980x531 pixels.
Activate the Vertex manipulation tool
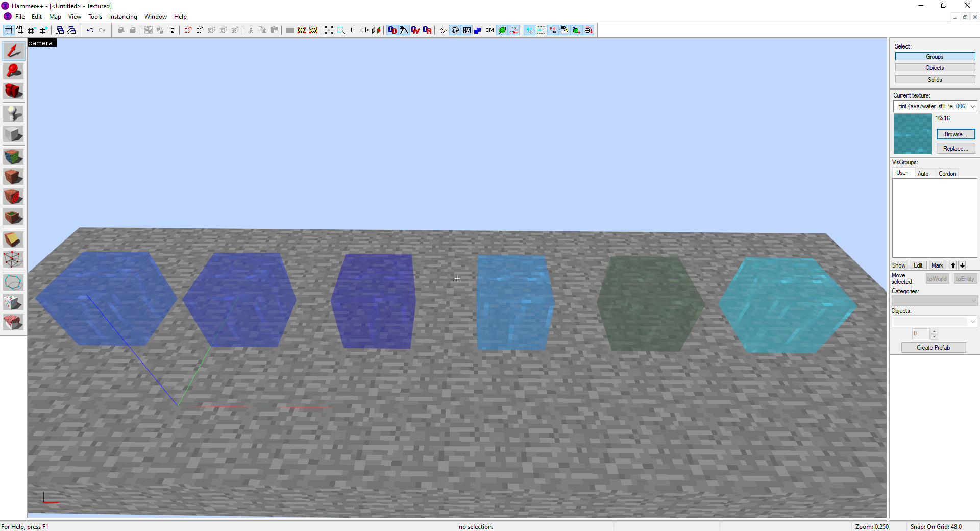[13, 259]
